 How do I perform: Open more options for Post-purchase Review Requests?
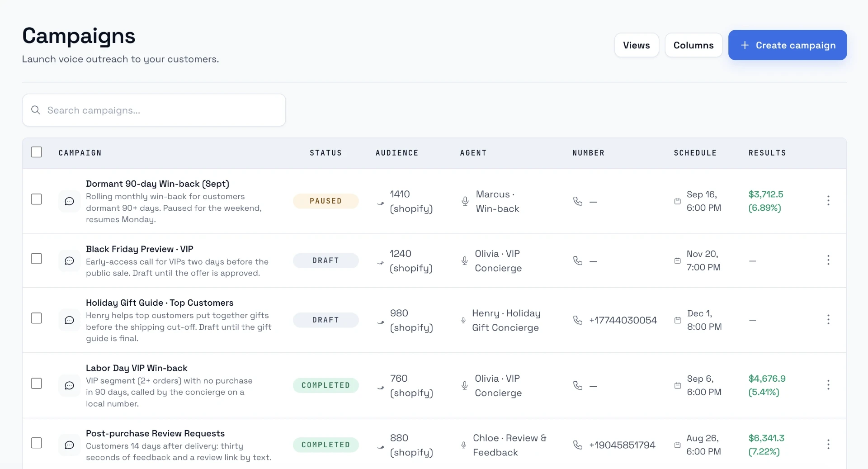[x=828, y=445]
